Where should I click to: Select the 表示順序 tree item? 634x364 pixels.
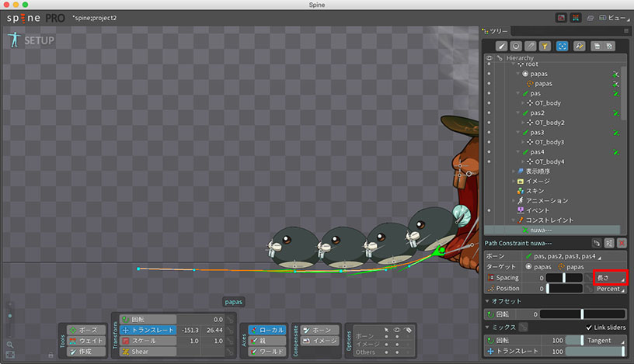[x=534, y=172]
